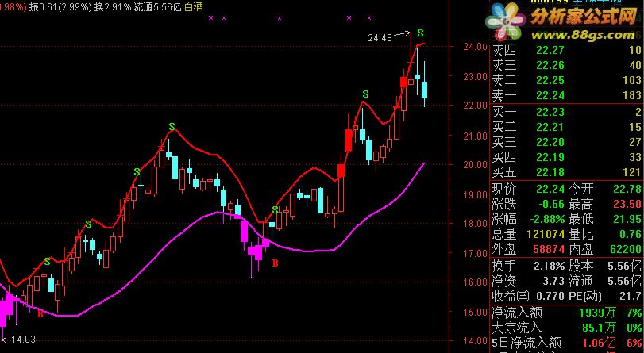
Task: Click the 白酒 sector label in header
Action: (194, 7)
